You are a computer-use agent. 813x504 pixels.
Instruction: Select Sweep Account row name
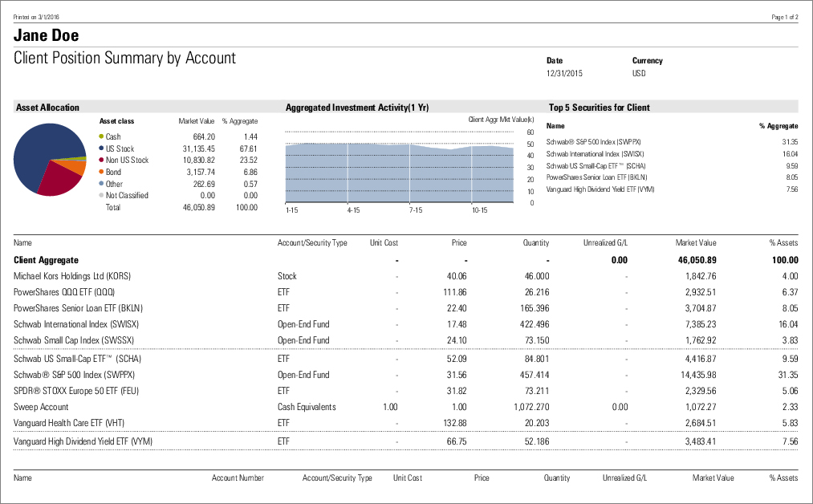tap(41, 407)
